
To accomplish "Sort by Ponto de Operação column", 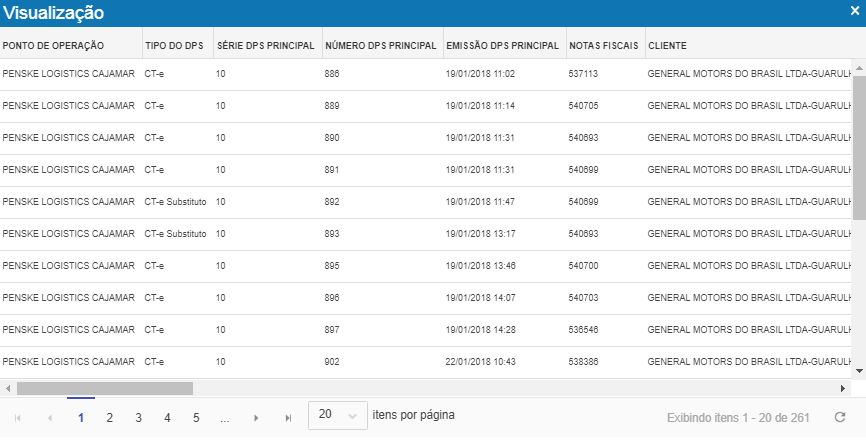I will click(x=53, y=46).
